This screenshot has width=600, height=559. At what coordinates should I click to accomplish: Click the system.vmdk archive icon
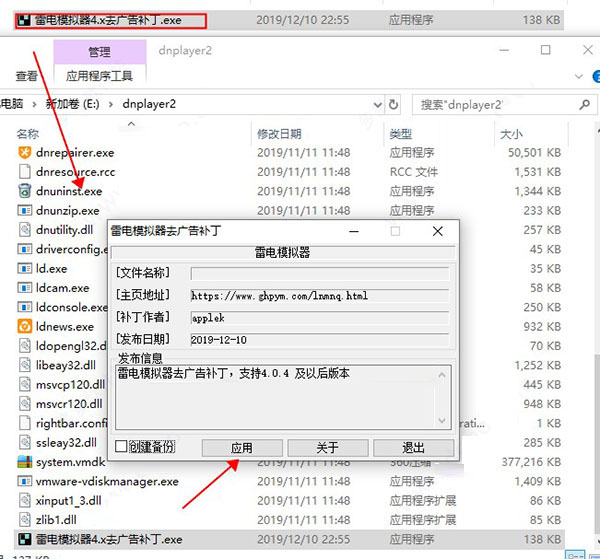[x=25, y=462]
